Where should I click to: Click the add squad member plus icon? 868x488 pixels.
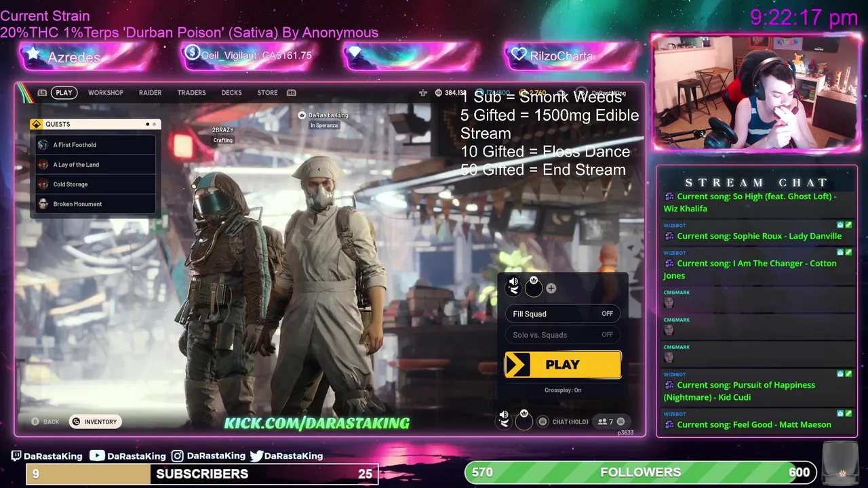pos(551,288)
